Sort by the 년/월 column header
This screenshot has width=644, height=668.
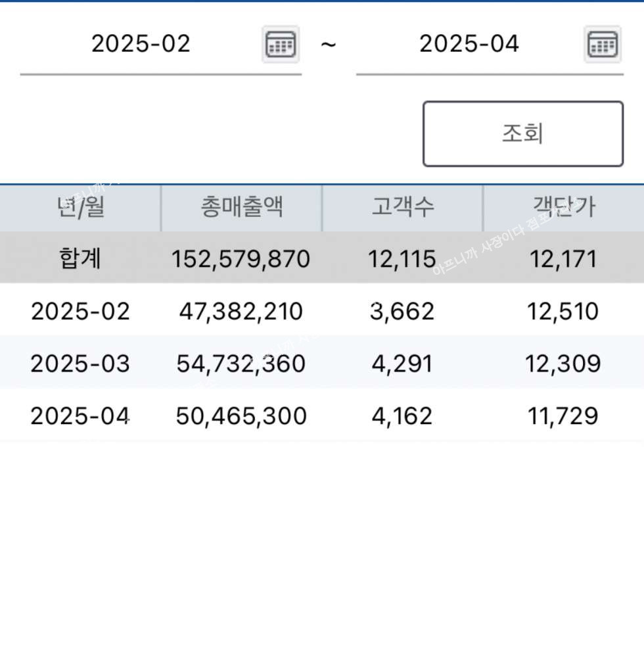pyautogui.click(x=80, y=208)
